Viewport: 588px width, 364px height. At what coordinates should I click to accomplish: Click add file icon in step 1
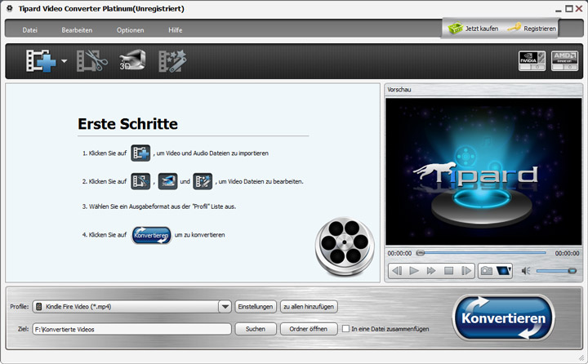[x=140, y=153]
